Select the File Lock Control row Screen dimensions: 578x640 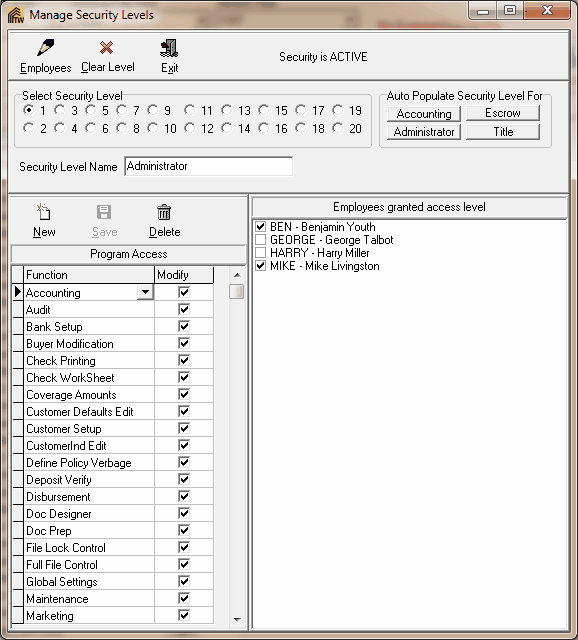coord(89,548)
